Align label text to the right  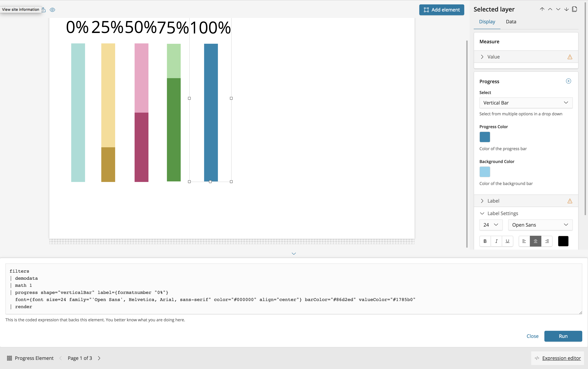547,241
